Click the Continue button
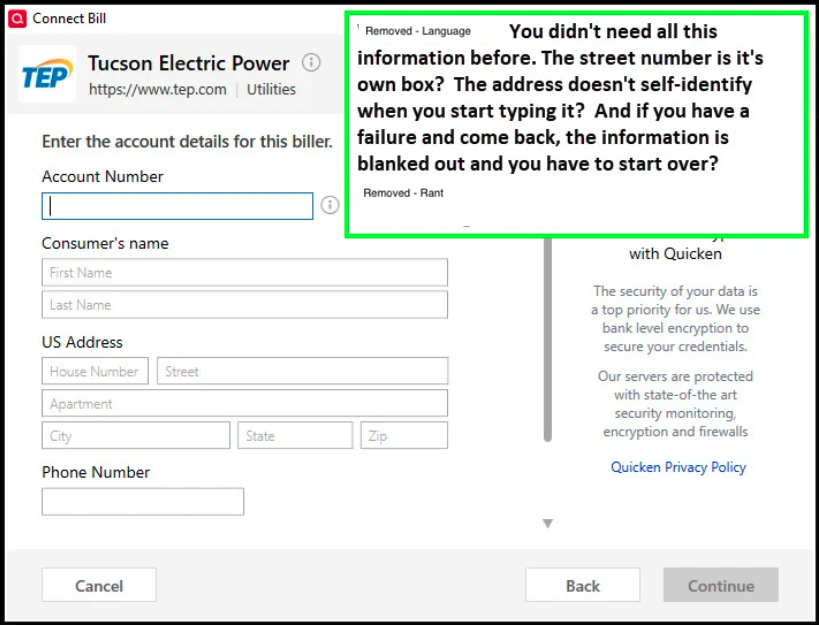Viewport: 819px width, 626px height. tap(721, 585)
